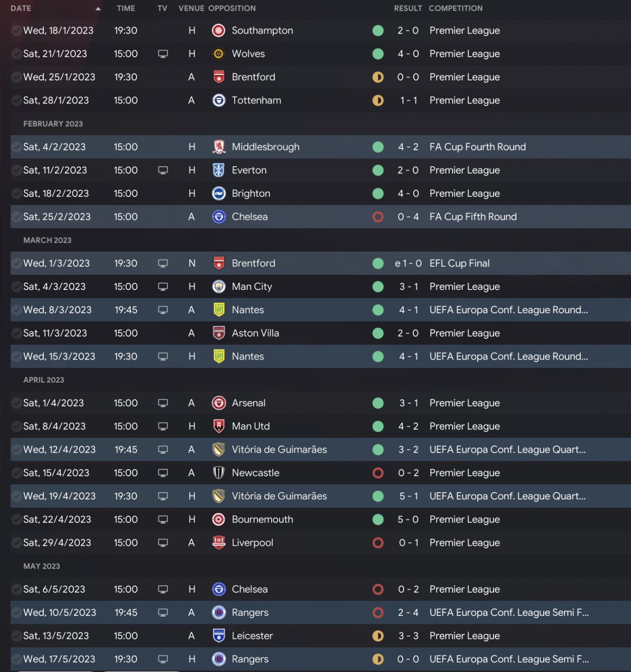Click the TV icon for the Everton match
This screenshot has width=631, height=672.
(163, 170)
